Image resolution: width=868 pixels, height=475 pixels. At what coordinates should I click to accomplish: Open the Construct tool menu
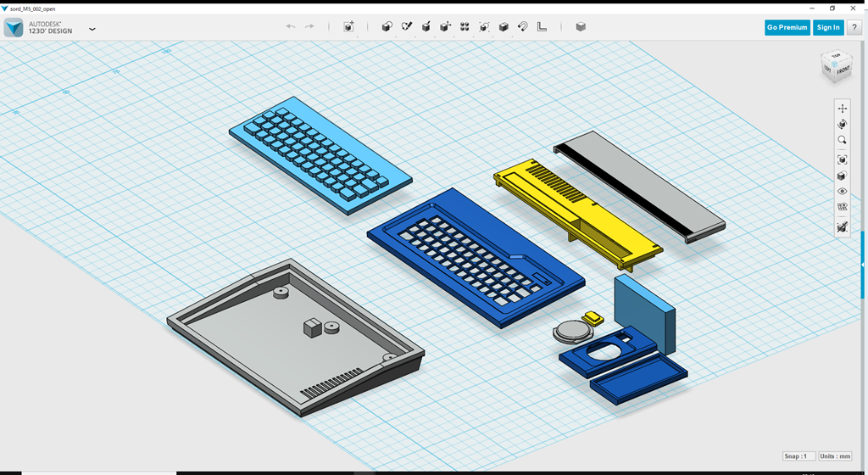pyautogui.click(x=426, y=27)
